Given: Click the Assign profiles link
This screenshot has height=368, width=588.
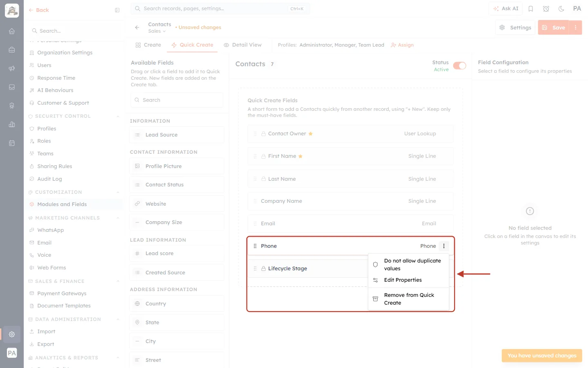Looking at the screenshot, I should [x=402, y=45].
